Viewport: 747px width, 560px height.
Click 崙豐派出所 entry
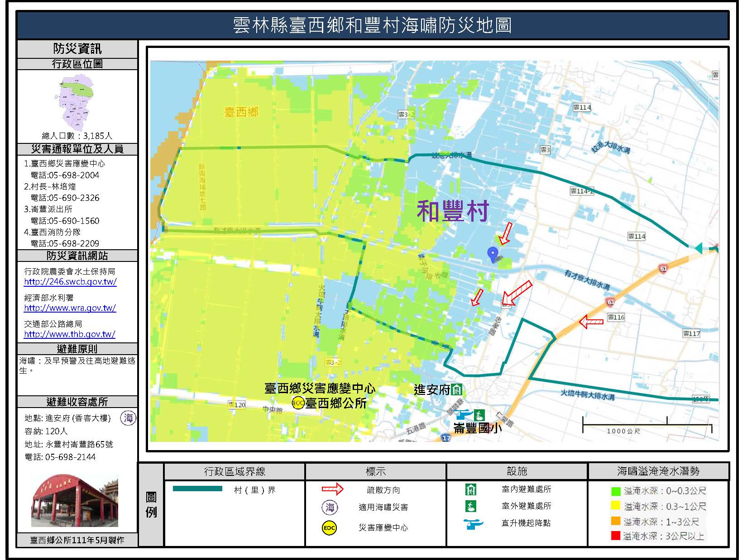(48, 209)
